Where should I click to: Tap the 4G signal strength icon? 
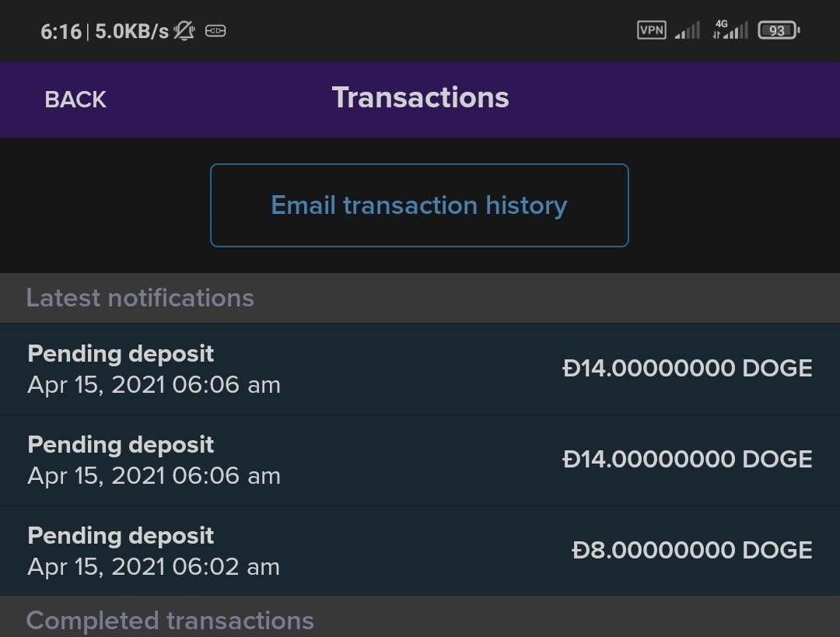[x=730, y=30]
